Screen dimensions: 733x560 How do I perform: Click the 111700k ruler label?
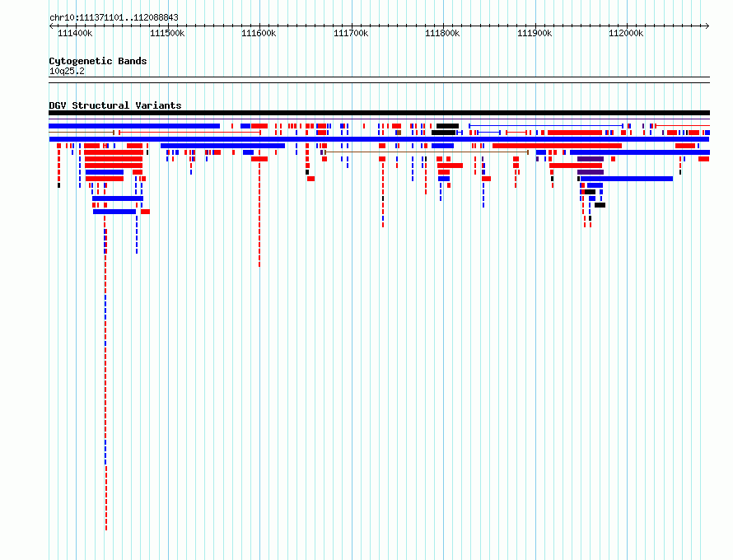(x=351, y=34)
